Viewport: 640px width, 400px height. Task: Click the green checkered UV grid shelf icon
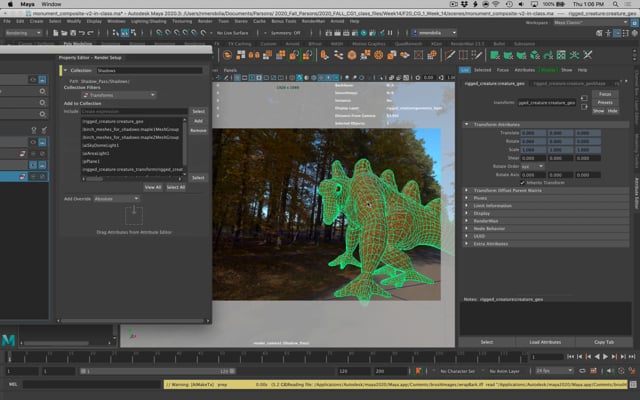coord(561,55)
